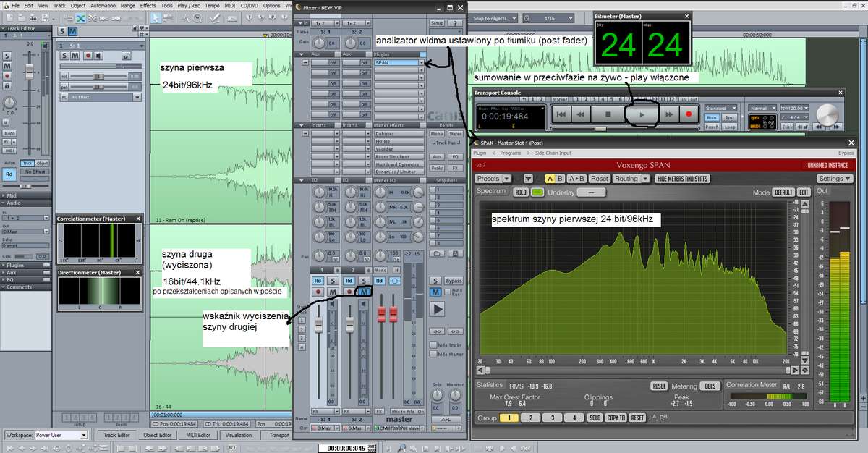This screenshot has height=453, width=868.
Task: Enable hide Tracks checkbox in mixer
Action: [x=433, y=345]
